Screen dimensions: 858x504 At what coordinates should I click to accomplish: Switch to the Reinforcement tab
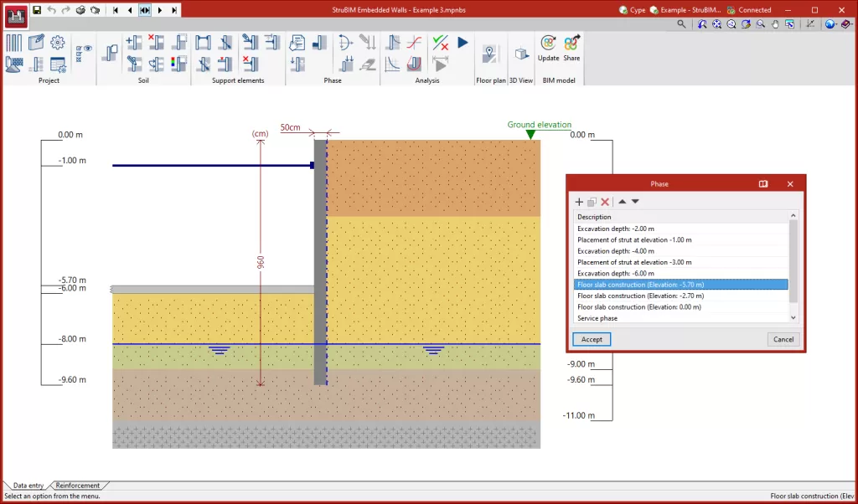78,486
